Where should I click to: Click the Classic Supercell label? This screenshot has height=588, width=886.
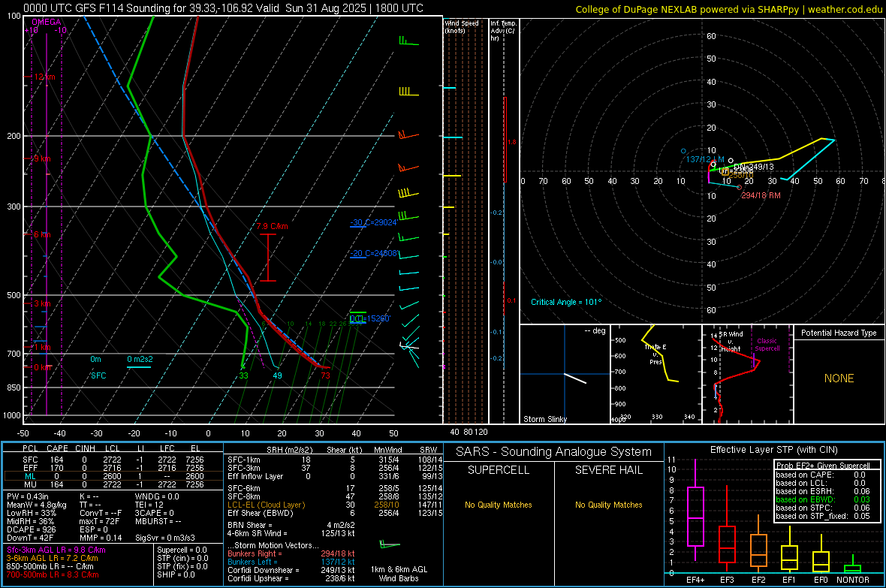[767, 345]
